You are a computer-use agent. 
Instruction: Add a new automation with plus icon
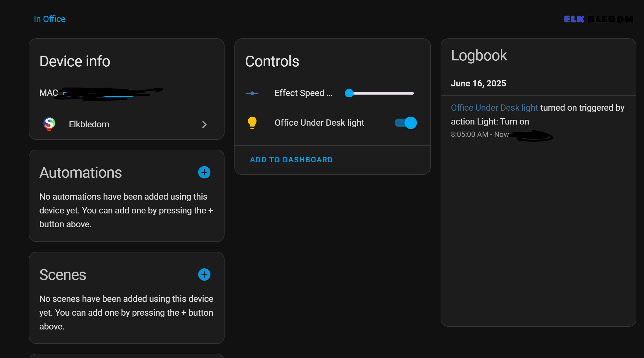(204, 172)
